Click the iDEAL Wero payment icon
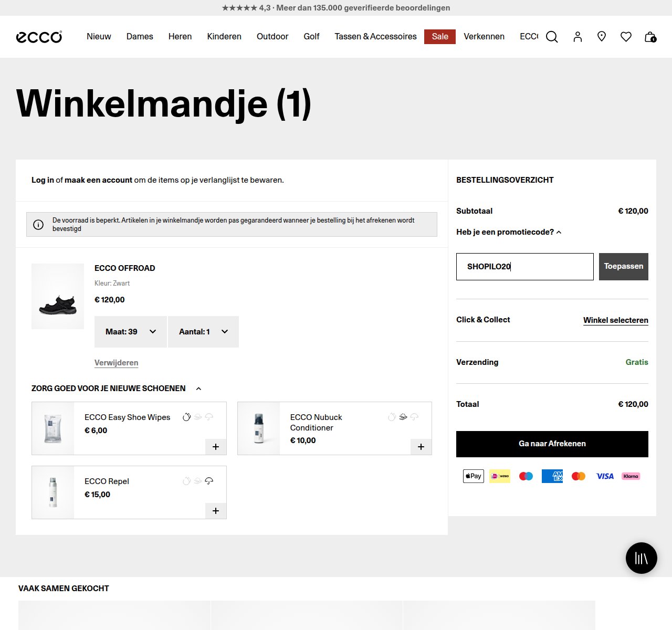The width and height of the screenshot is (672, 630). (500, 476)
